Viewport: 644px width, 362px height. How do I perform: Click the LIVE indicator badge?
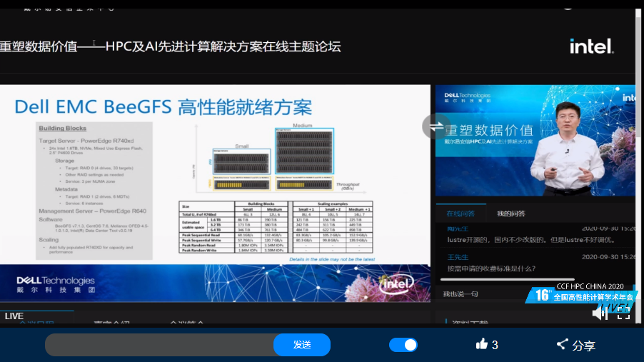click(14, 316)
